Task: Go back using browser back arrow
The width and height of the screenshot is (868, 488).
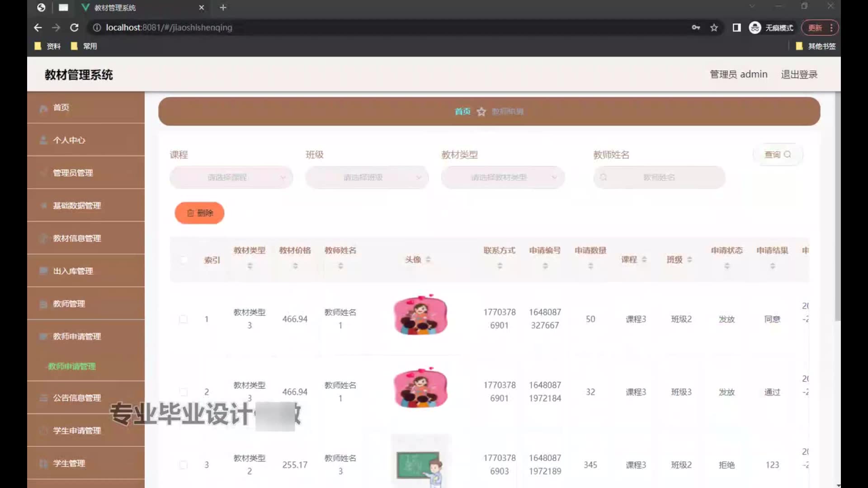Action: coord(38,28)
